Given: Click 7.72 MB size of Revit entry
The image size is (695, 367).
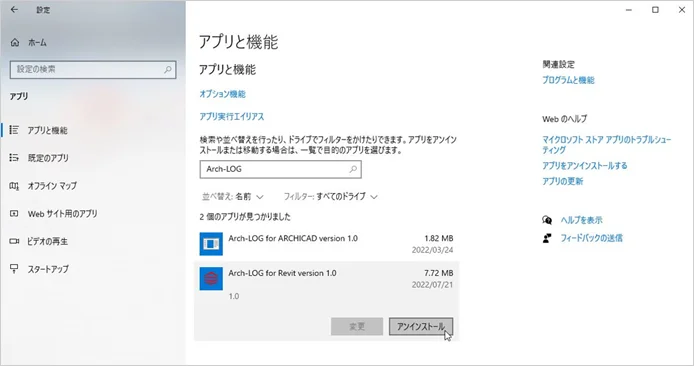Looking at the screenshot, I should click(x=439, y=273).
